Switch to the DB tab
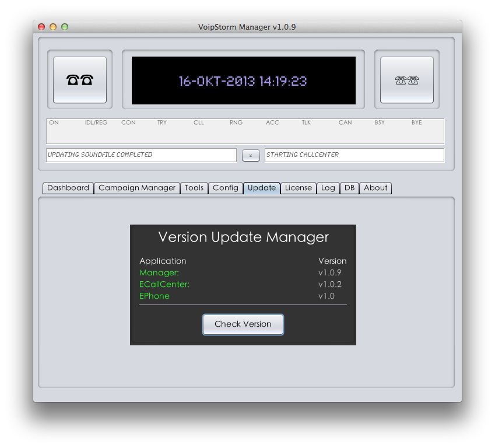 [x=349, y=188]
